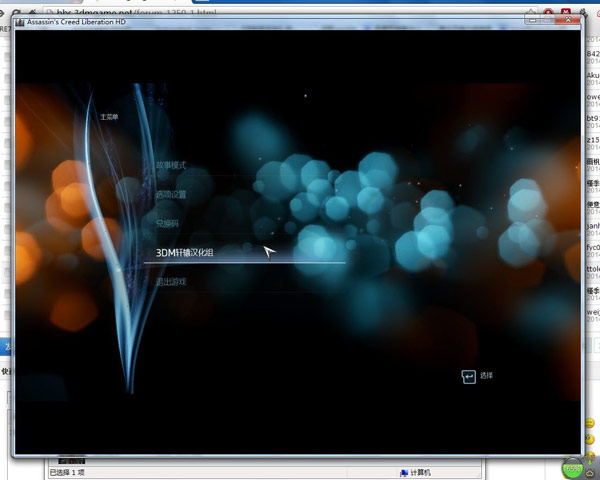Click 已选择 1 项 status bar text
Screen dimensions: 600x480
pos(67,473)
